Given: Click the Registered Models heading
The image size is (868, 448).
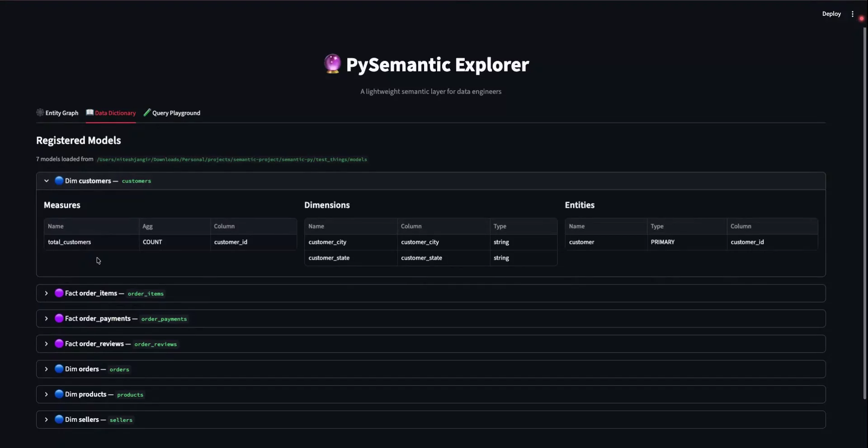Looking at the screenshot, I should pos(79,140).
